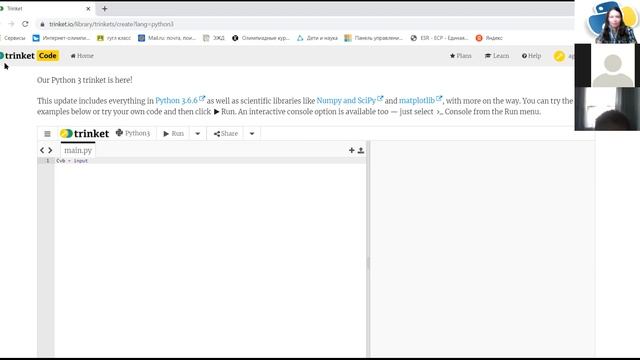Expand the Run options dropdown arrow
The width and height of the screenshot is (640, 360).
(x=198, y=133)
